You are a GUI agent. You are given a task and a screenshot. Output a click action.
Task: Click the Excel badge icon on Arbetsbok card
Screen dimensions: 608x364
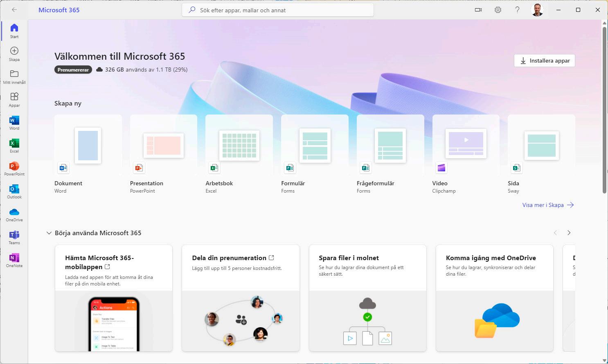click(x=214, y=168)
